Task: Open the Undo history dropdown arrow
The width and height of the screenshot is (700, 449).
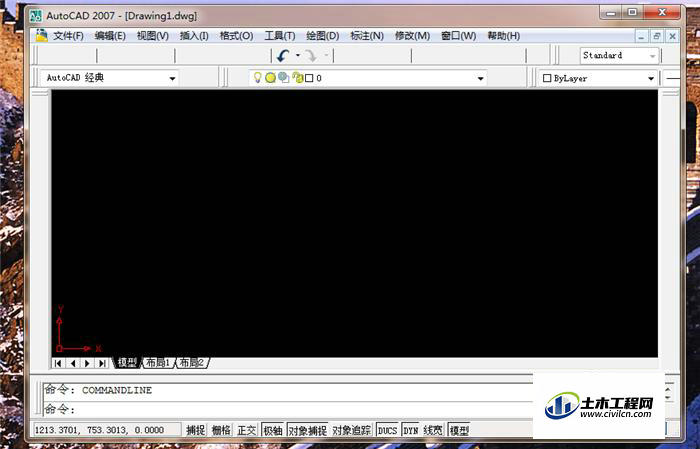Action: coord(298,55)
